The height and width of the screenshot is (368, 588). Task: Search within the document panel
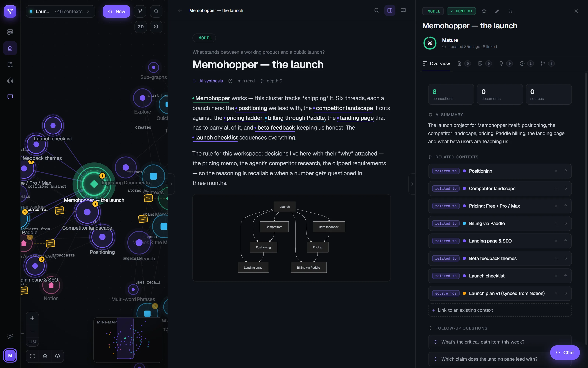[x=377, y=10]
